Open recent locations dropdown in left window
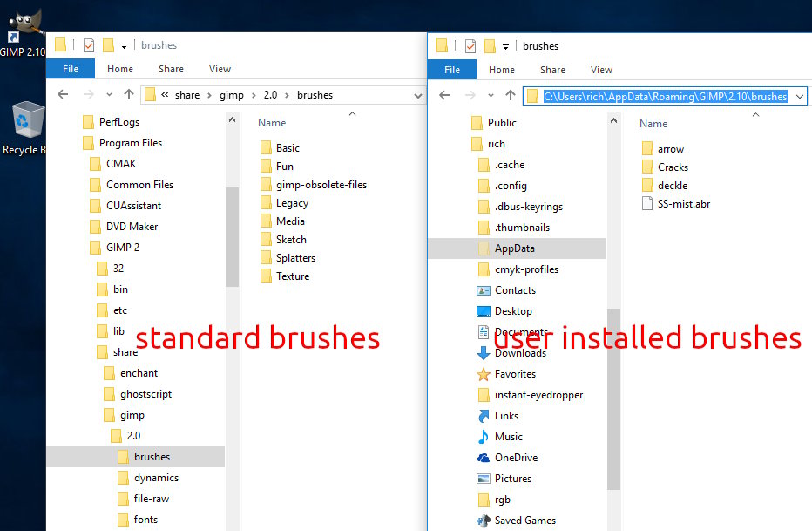Screen dimensions: 812x531 pos(109,95)
